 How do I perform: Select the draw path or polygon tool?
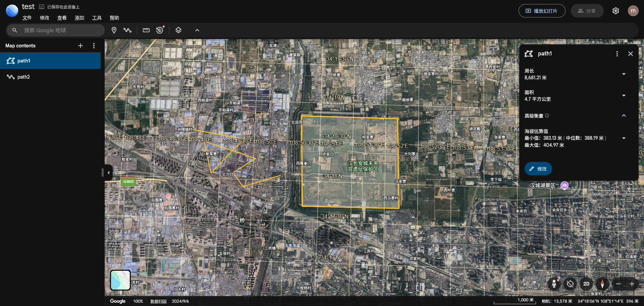point(127,30)
